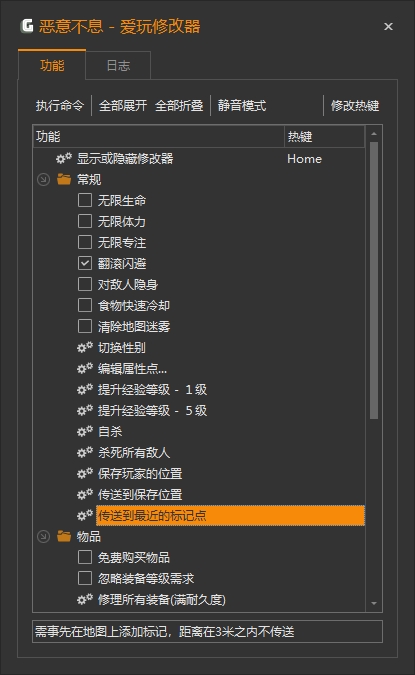This screenshot has width=415, height=675.
Task: Tick the 免费购买物品 checkbox
Action: click(x=85, y=557)
